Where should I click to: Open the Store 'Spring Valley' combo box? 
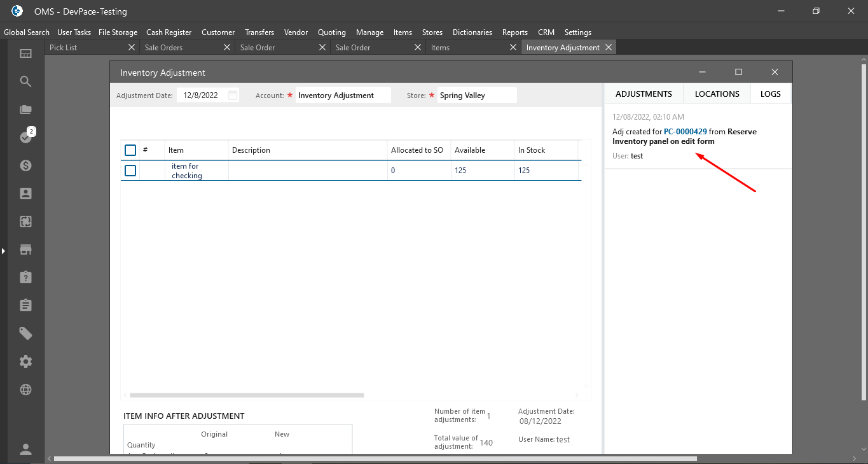coord(476,95)
